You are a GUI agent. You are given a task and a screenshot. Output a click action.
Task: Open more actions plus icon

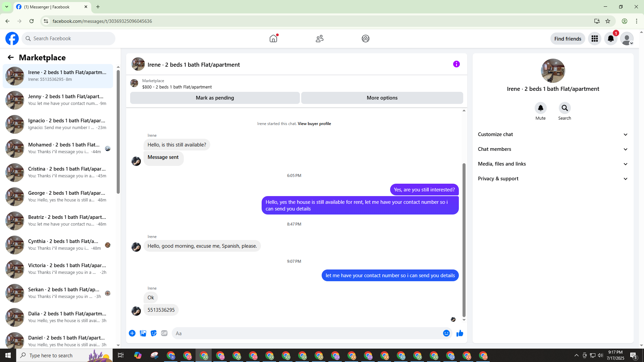click(x=132, y=333)
